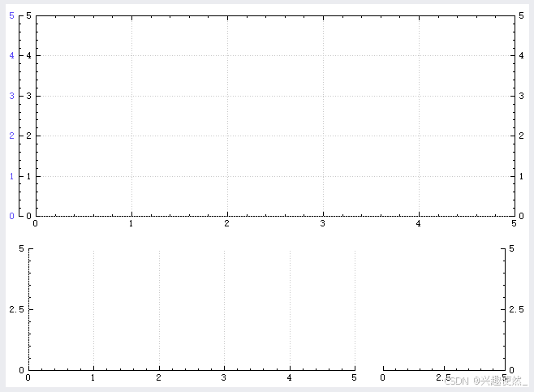The image size is (534, 392).
Task: Click blue tick label 5 on top plot
Action: (11, 15)
